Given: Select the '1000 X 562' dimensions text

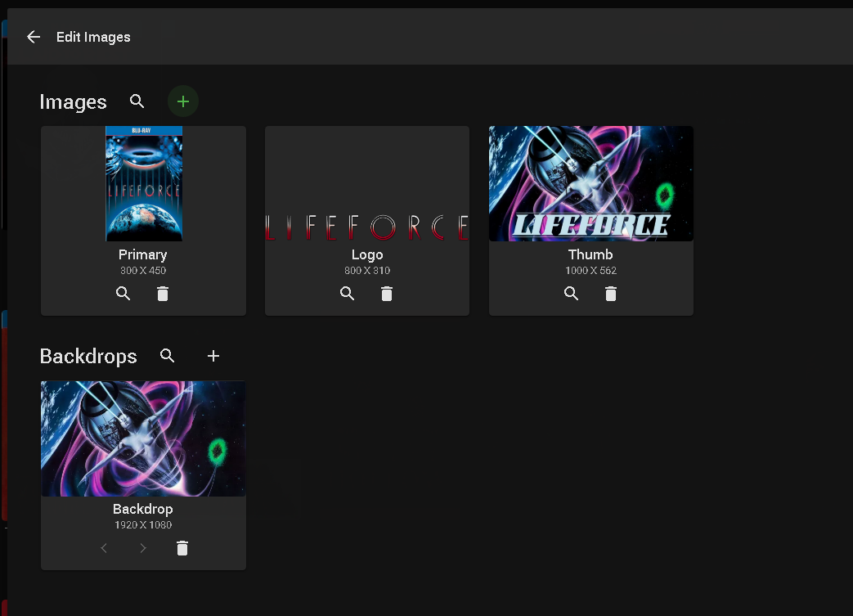Looking at the screenshot, I should pyautogui.click(x=590, y=271).
